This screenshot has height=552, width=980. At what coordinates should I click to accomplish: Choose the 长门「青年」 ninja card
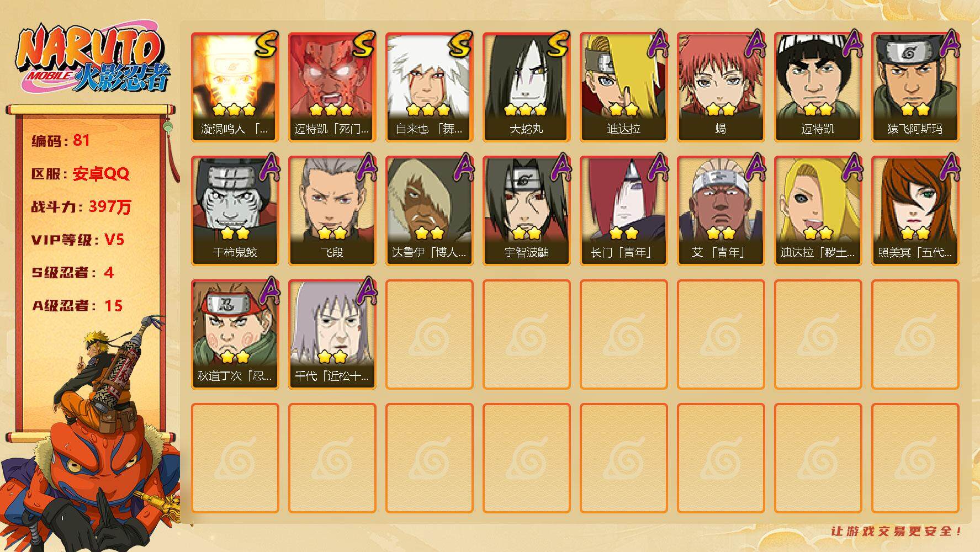[x=623, y=211]
